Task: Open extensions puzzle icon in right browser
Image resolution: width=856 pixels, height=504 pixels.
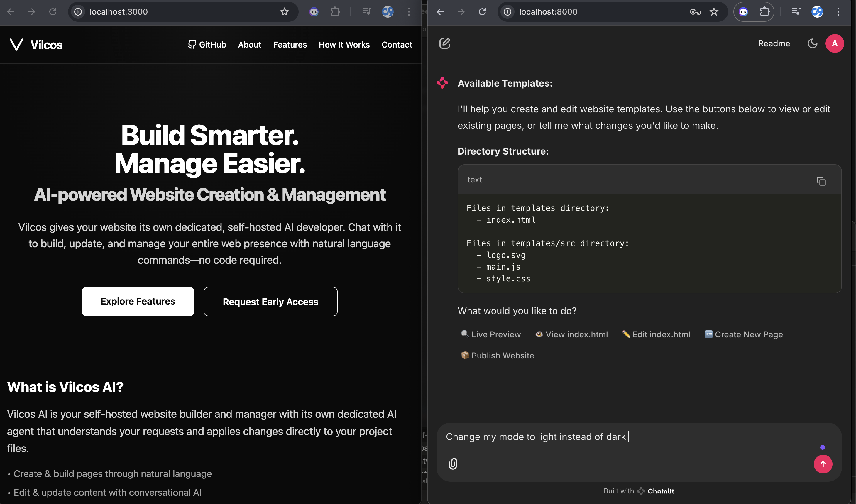Action: tap(764, 12)
